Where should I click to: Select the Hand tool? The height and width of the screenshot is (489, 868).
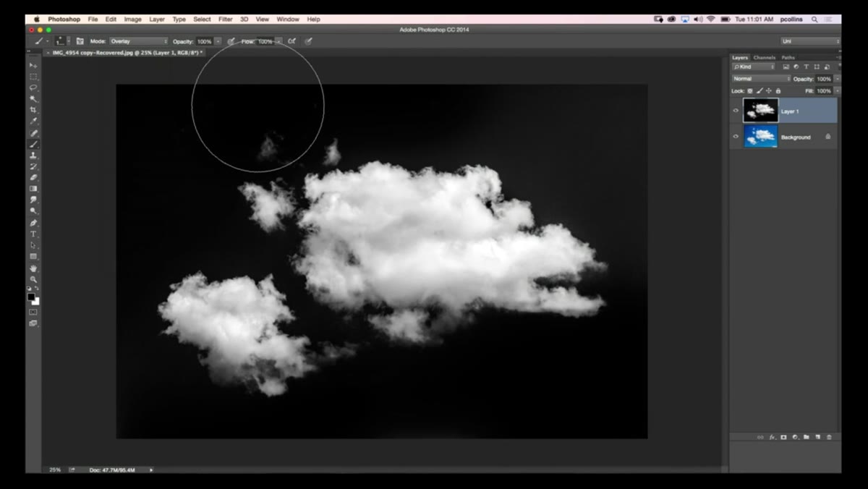(x=33, y=268)
